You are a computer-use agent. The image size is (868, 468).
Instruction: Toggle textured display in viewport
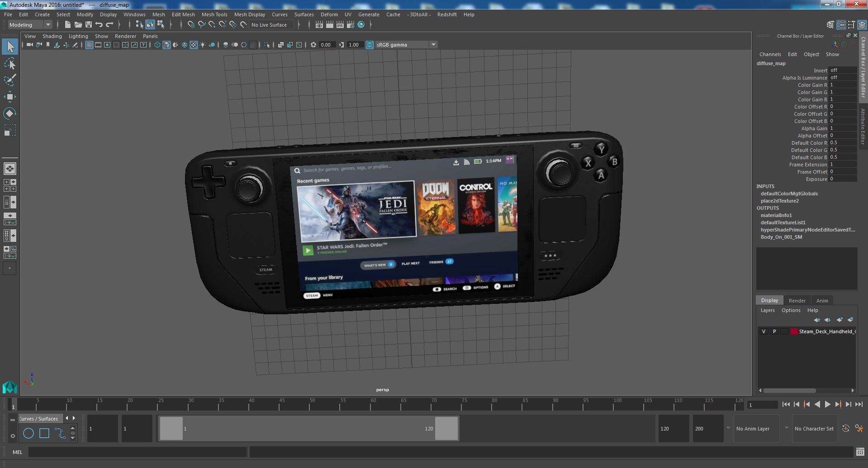point(194,45)
